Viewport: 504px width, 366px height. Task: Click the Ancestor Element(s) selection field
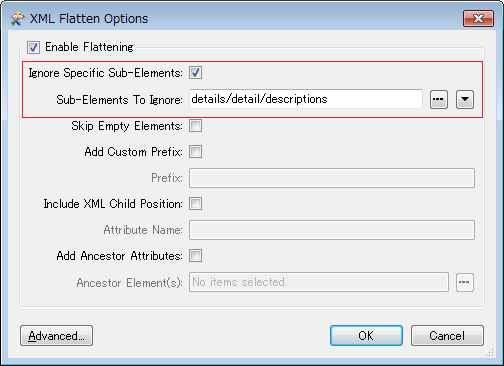(319, 282)
